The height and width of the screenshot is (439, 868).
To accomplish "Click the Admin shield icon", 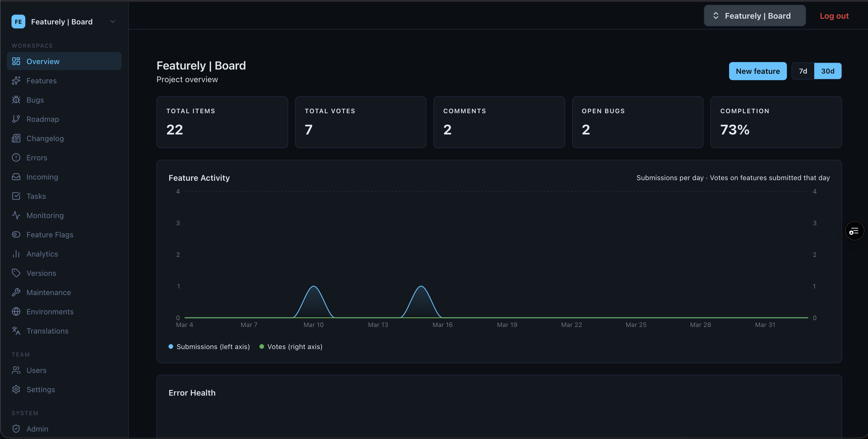I will pos(16,429).
